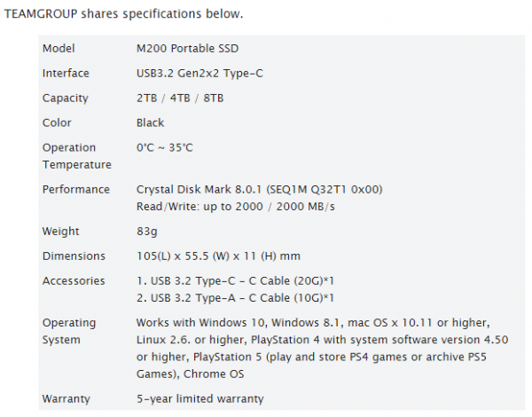The height and width of the screenshot is (417, 532).
Task: Click the "TEAMGROUP shares specifications below" heading text
Action: click(124, 15)
